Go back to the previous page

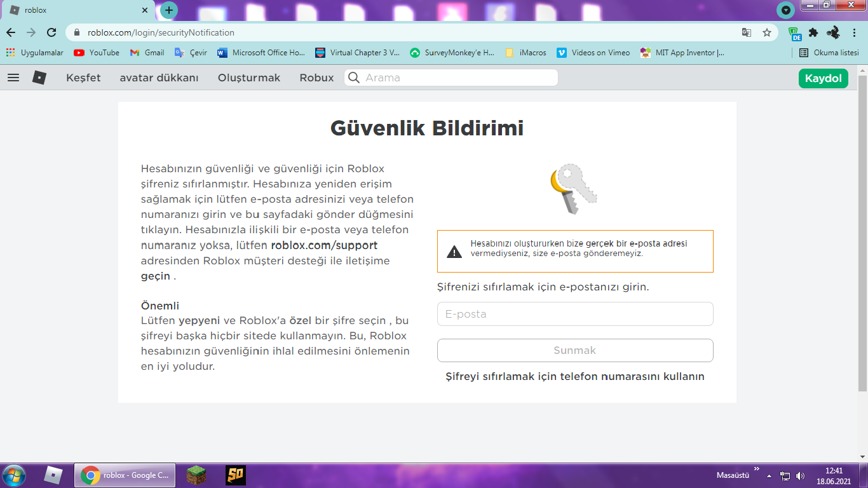point(11,32)
